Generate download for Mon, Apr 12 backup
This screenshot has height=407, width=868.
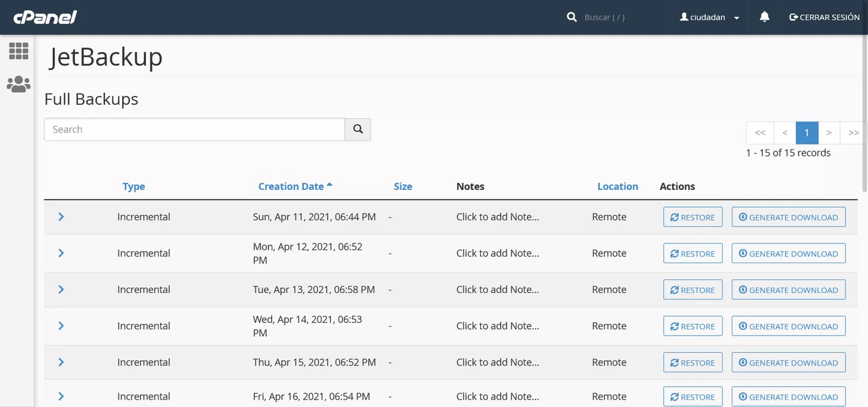click(x=789, y=254)
